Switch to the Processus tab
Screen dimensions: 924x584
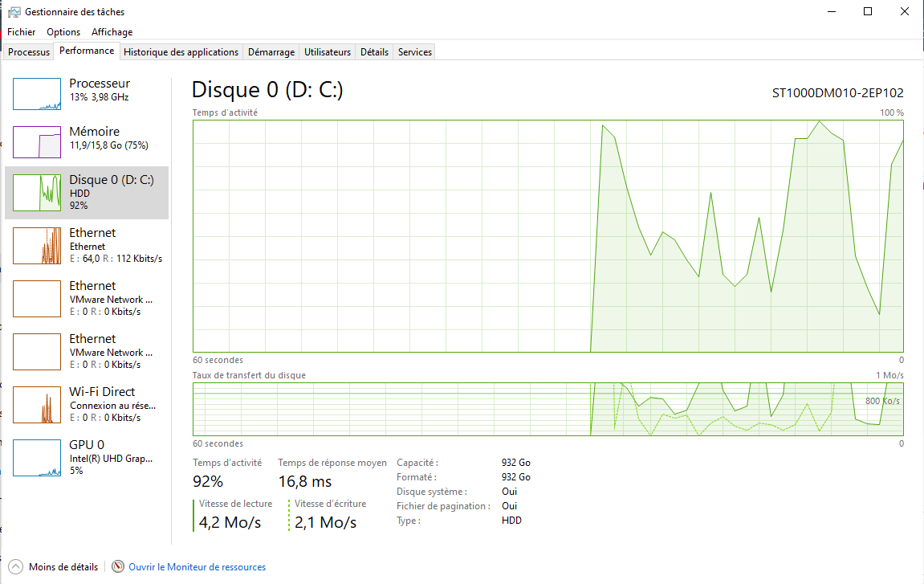click(x=29, y=52)
